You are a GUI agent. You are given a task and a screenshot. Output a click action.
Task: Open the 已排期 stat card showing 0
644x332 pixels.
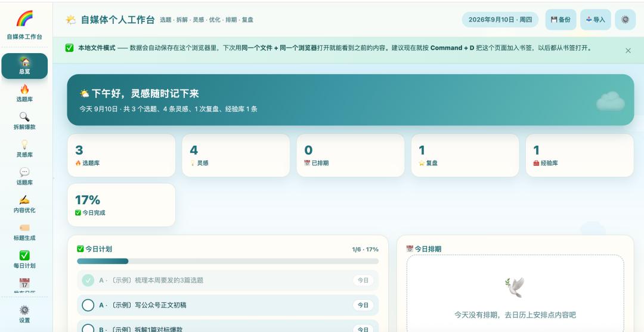pos(351,155)
